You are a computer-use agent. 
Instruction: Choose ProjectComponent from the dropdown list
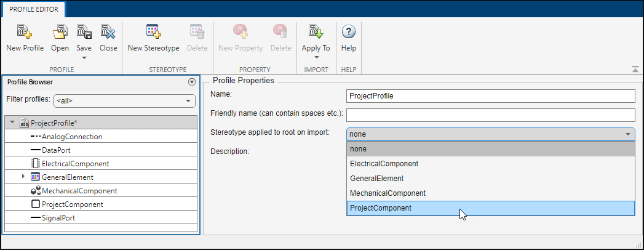click(381, 208)
